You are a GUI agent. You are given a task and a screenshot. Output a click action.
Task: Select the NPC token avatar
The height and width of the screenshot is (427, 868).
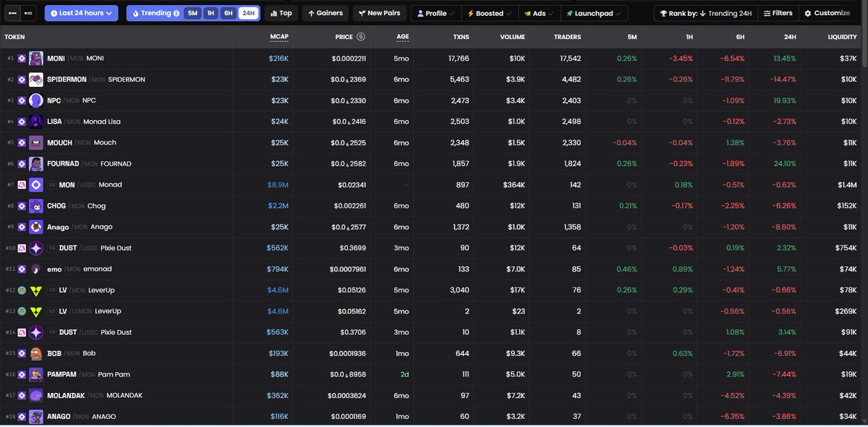pyautogui.click(x=36, y=101)
